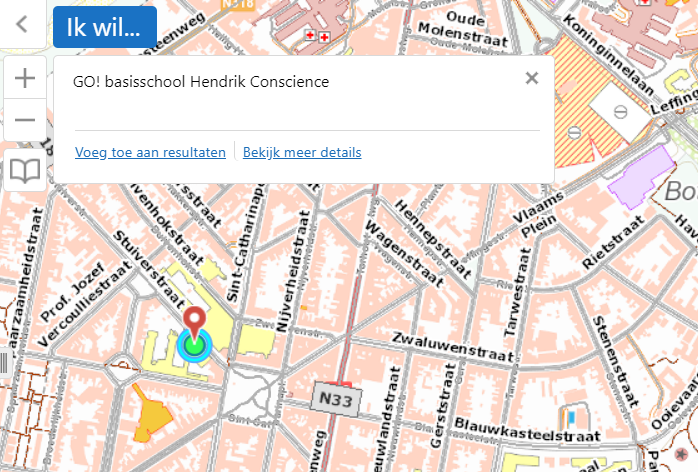This screenshot has width=698, height=472.
Task: Click the Vlaams Plein label
Action: tap(538, 214)
